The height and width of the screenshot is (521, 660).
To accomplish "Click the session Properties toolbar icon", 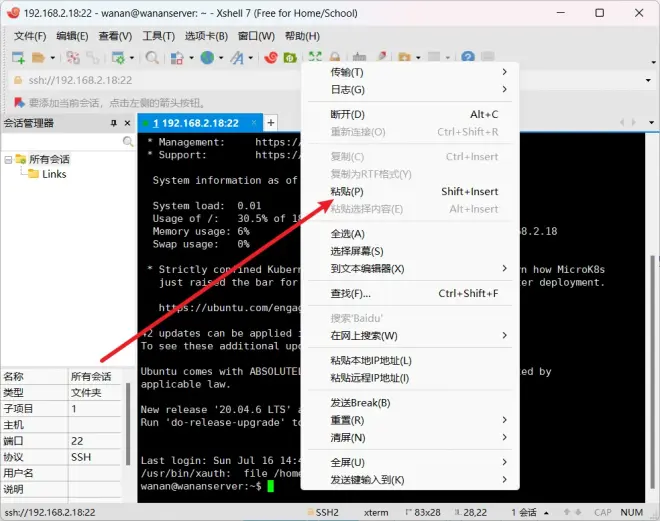I will 118,57.
